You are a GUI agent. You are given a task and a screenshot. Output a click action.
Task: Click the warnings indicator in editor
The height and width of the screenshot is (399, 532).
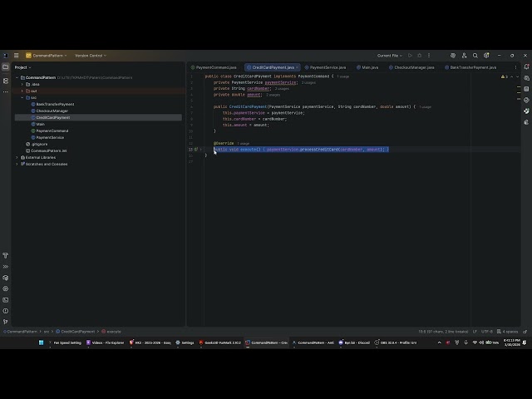(x=505, y=77)
